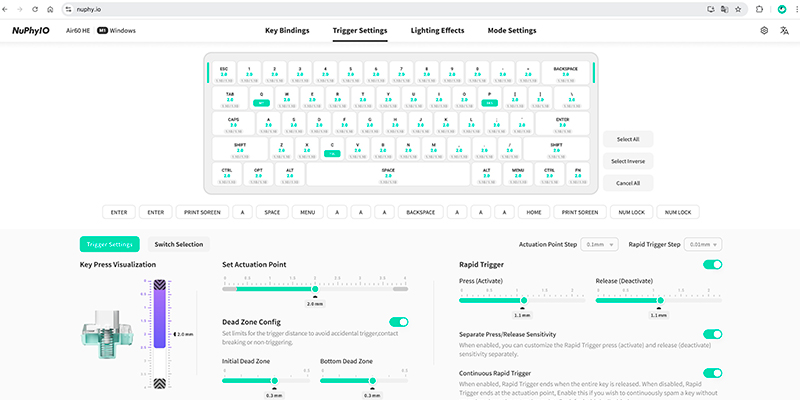Go back using the browser back arrow
This screenshot has height=400, width=800.
[x=6, y=9]
